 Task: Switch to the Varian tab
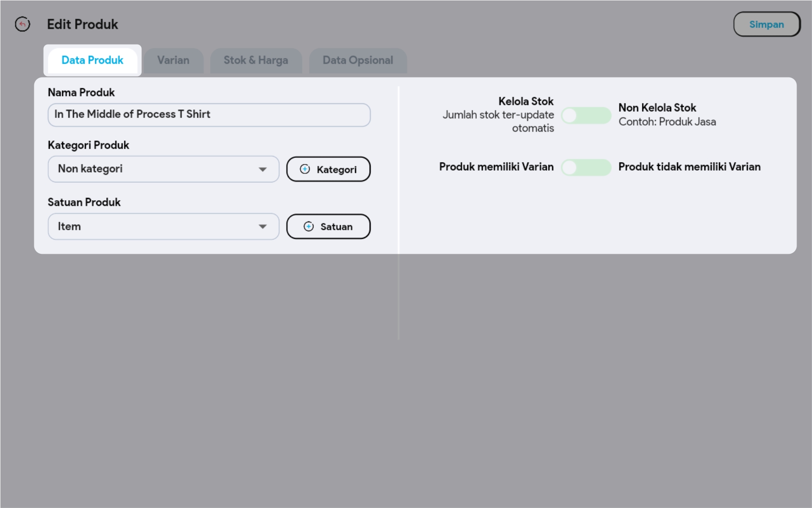point(173,61)
